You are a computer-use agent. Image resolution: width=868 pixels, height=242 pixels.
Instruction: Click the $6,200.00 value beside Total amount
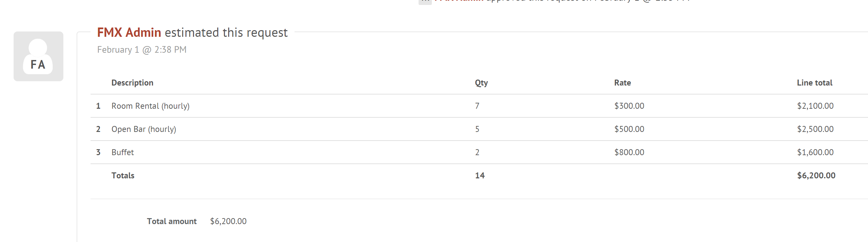(x=228, y=221)
